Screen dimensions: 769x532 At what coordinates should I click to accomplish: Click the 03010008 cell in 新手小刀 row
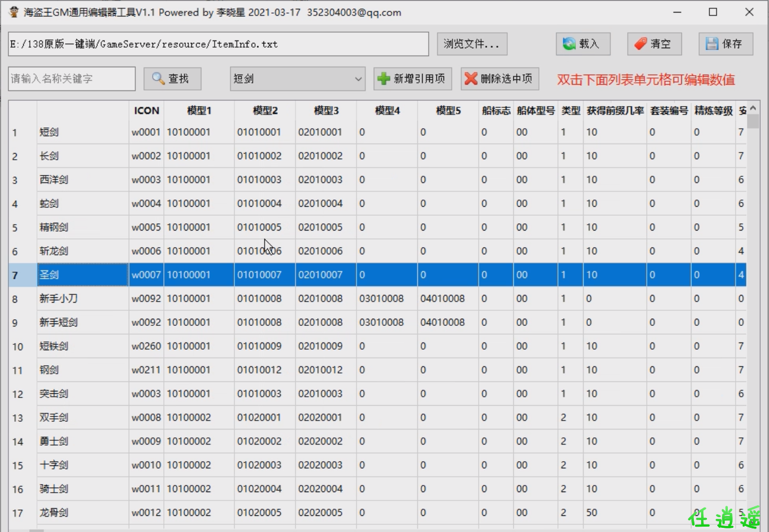coord(387,298)
